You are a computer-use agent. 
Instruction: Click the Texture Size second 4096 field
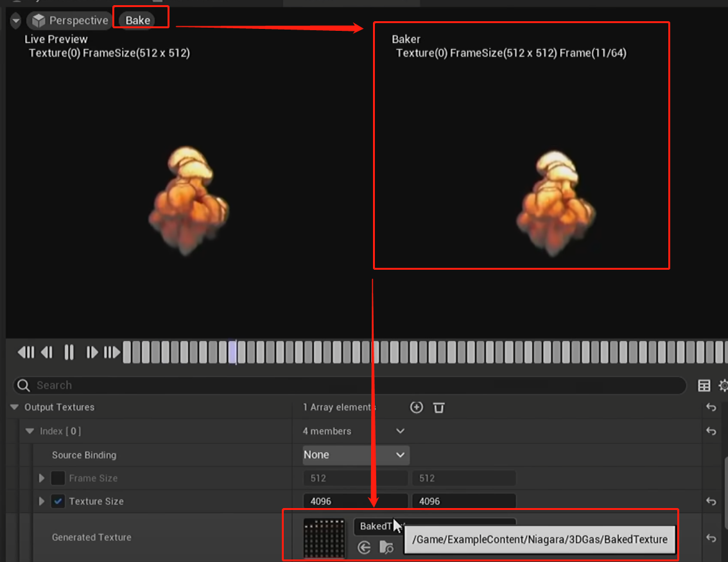coord(464,501)
